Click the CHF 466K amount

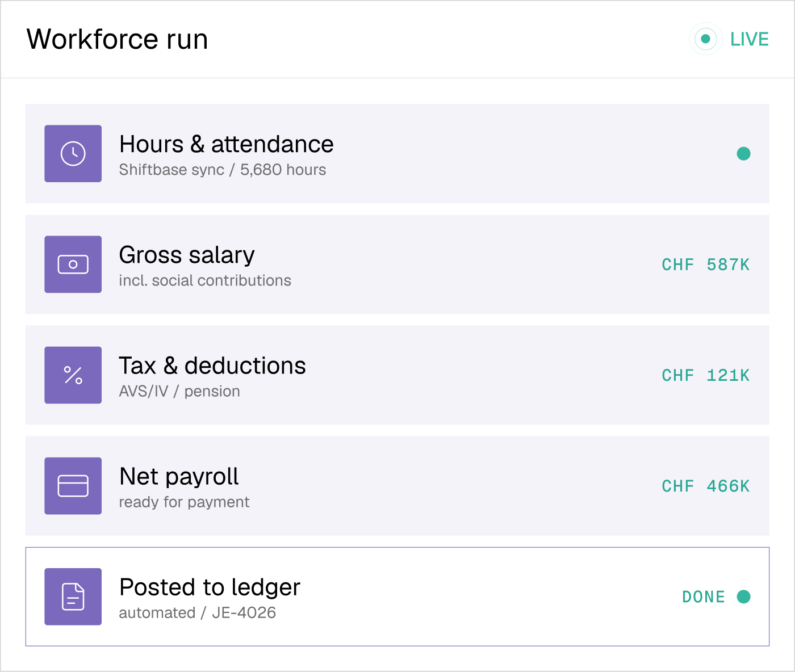click(x=706, y=486)
